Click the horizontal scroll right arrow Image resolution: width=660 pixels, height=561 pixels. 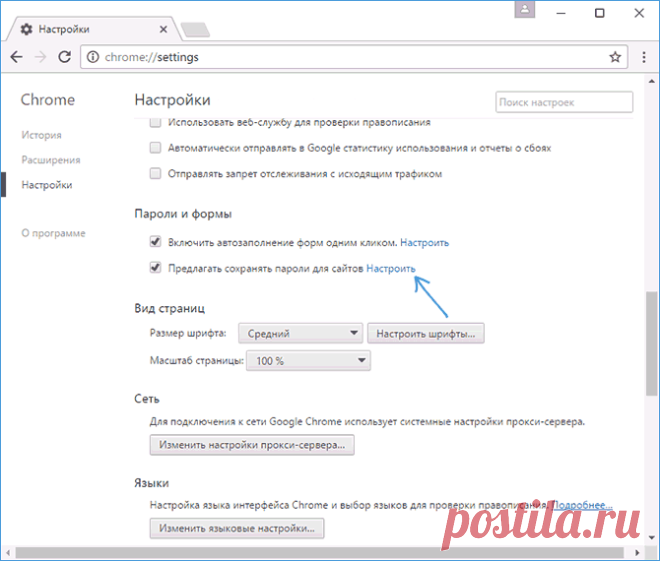click(637, 552)
